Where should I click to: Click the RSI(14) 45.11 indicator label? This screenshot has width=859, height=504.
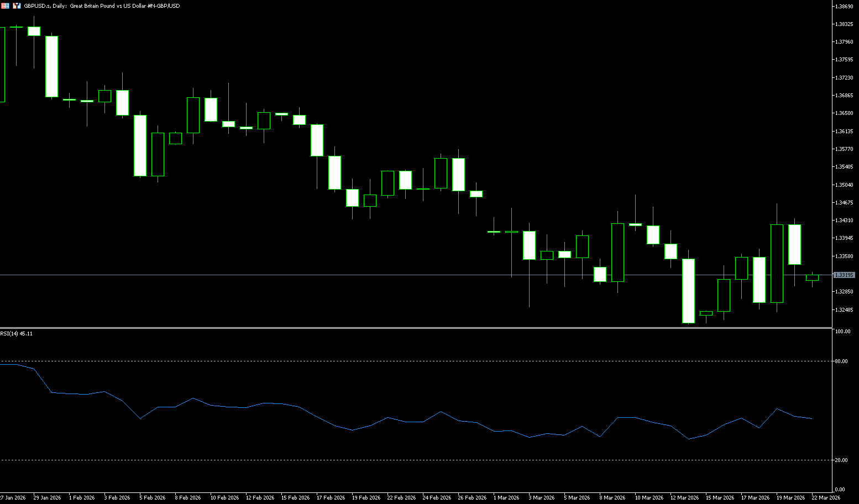tap(17, 334)
